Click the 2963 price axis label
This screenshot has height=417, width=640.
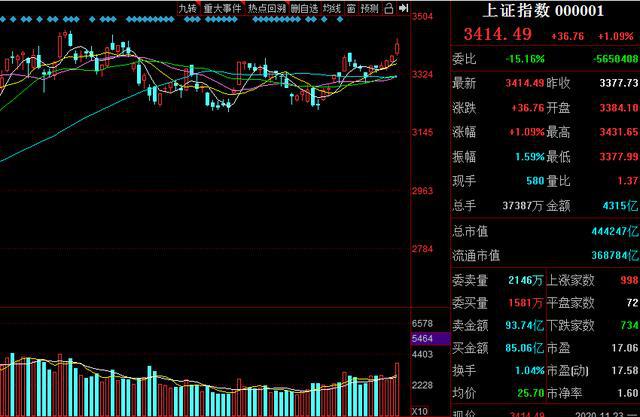click(x=422, y=191)
